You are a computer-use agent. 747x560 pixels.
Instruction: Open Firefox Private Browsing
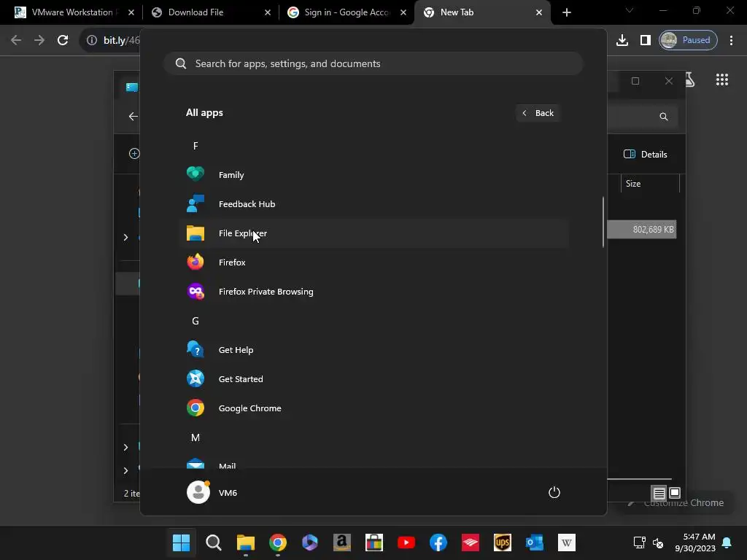coord(373,292)
